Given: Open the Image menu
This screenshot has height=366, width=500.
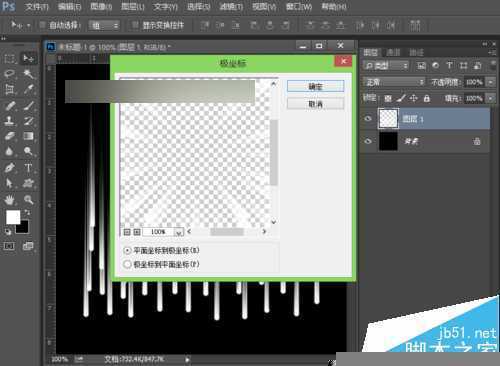Looking at the screenshot, I should (101, 7).
